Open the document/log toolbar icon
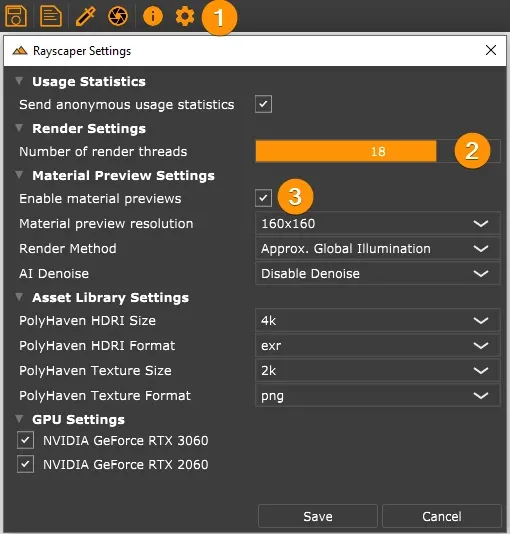Screen dimensions: 510x534 (x=51, y=16)
